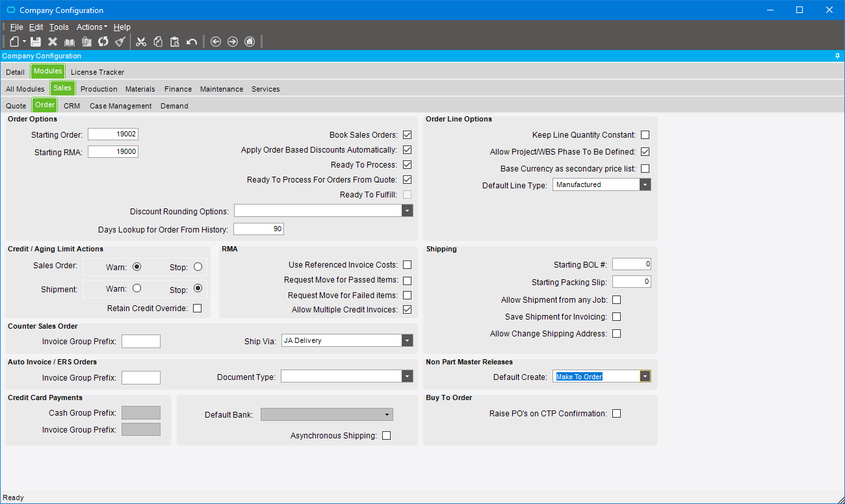Open the Edit menu
The height and width of the screenshot is (504, 845).
(x=36, y=27)
